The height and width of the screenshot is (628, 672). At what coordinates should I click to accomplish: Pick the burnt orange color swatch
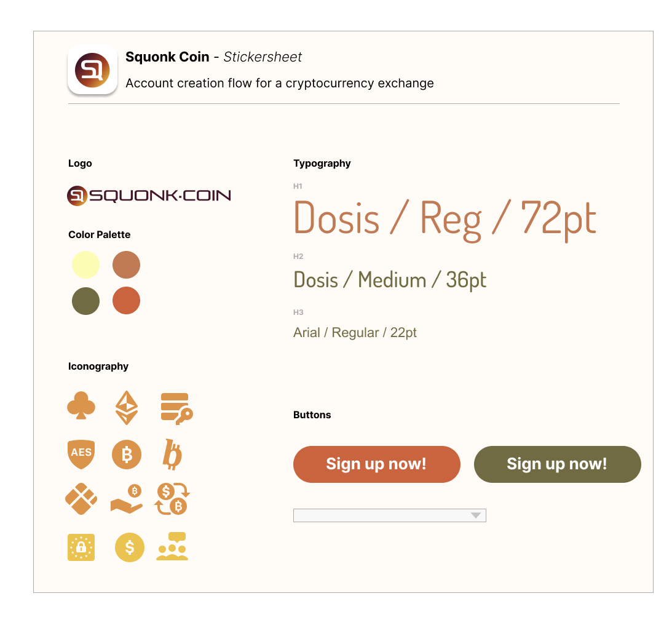[127, 301]
